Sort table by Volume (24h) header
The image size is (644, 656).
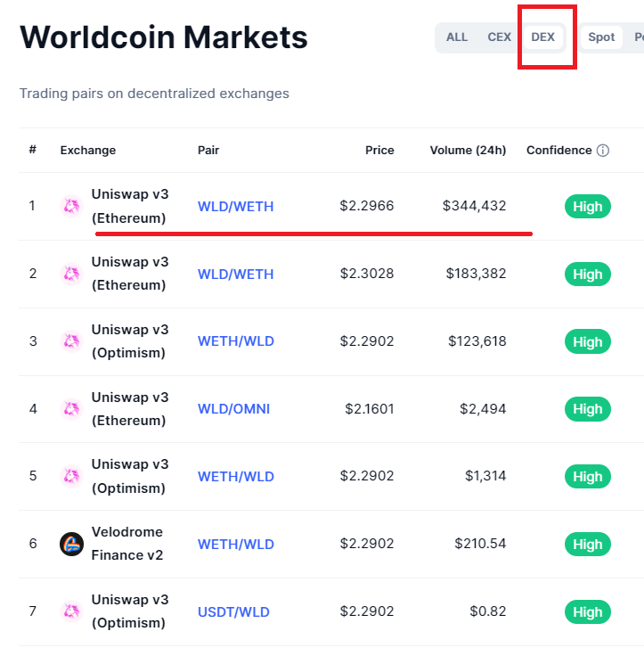coord(468,151)
